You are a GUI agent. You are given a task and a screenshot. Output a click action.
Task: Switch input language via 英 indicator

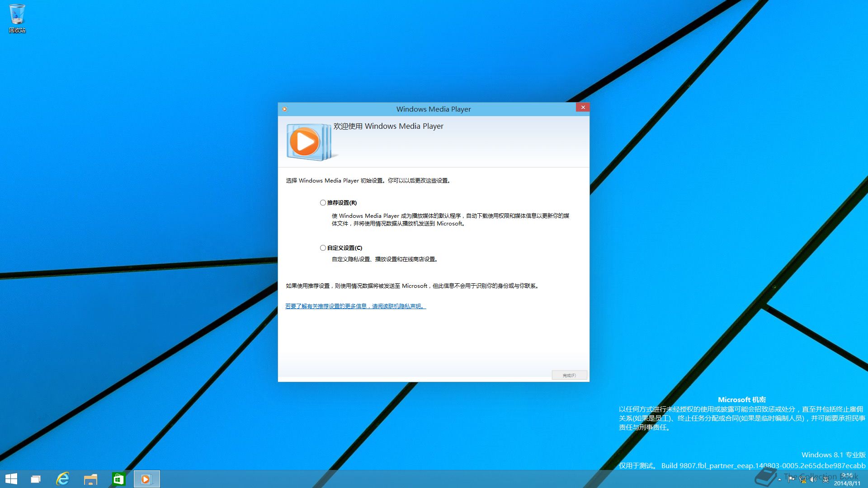826,479
